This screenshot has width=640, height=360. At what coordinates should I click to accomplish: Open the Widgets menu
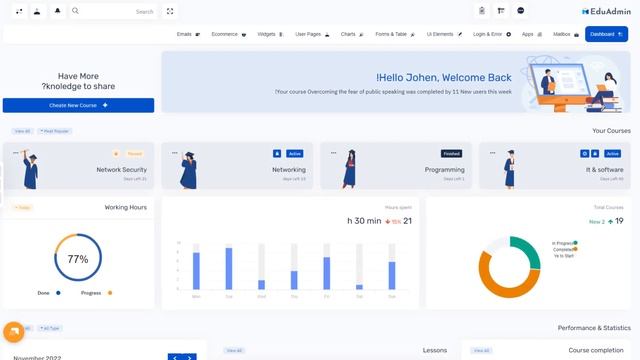click(270, 34)
